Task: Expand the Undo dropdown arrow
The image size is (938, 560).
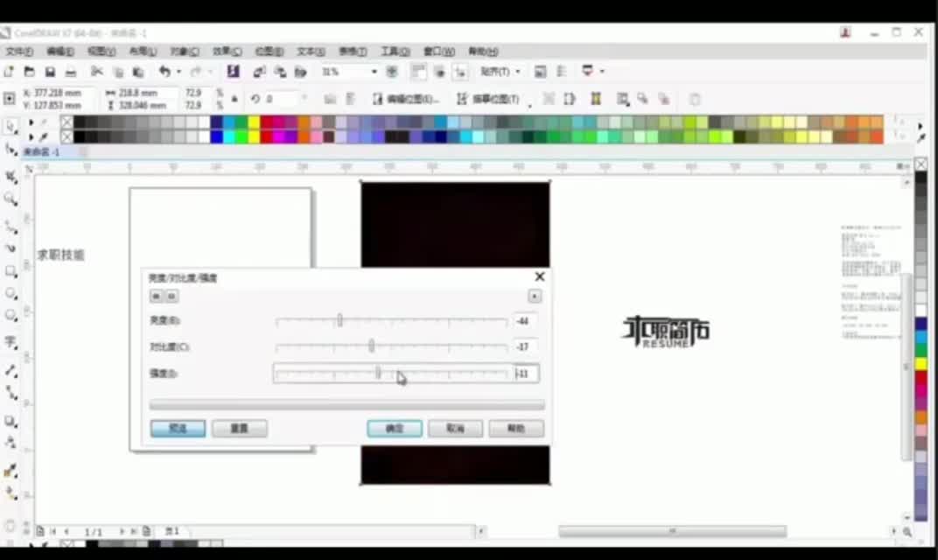Action: point(178,71)
